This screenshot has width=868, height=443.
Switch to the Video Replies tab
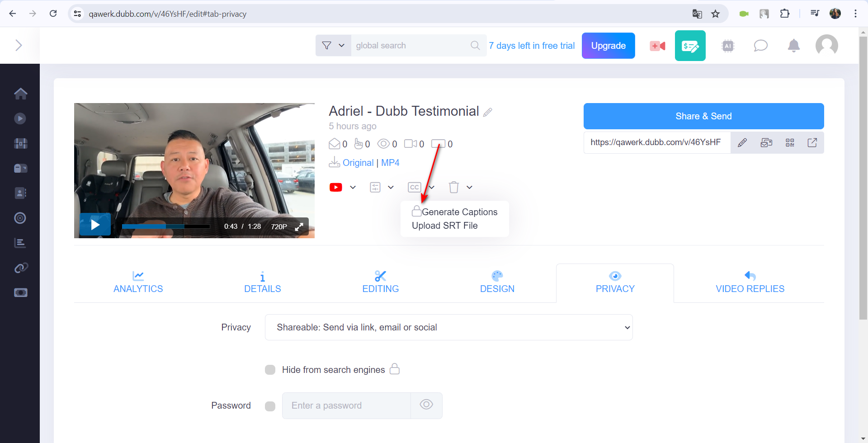750,283
